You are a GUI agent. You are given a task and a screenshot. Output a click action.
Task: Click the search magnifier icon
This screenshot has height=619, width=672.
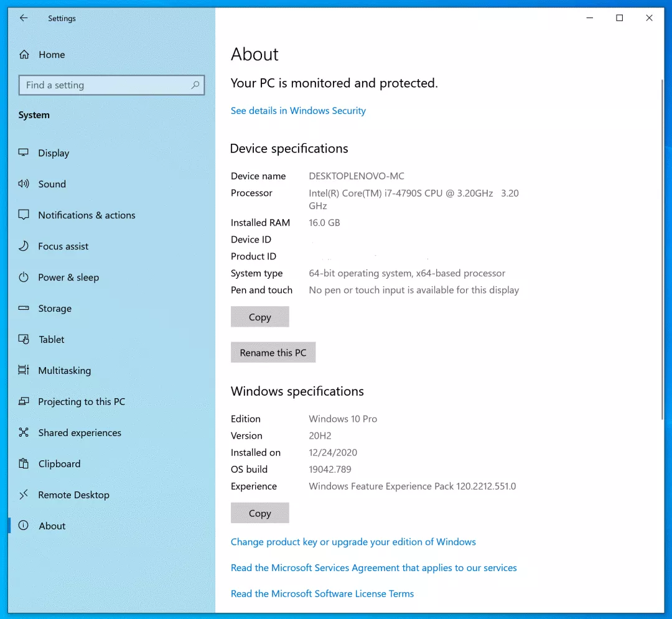coord(195,85)
